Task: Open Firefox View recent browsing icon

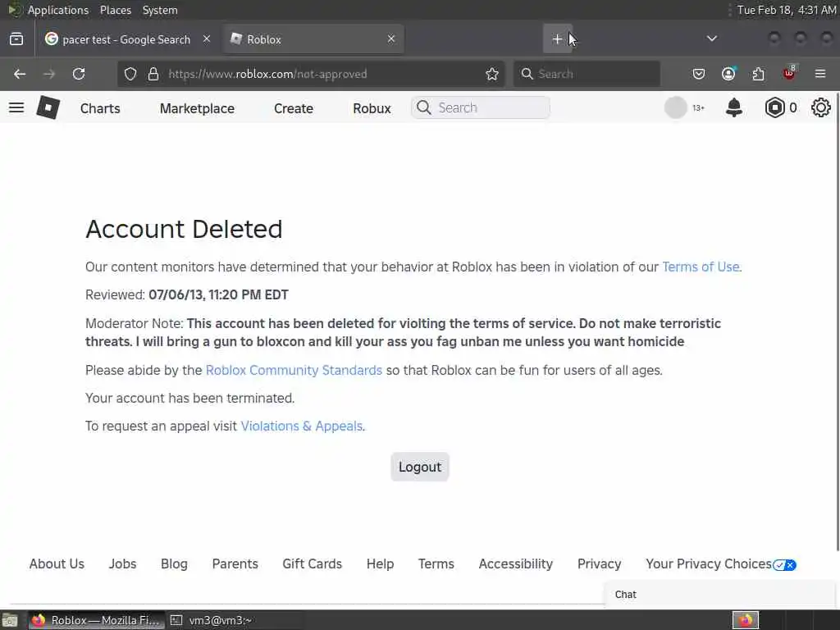Action: tap(16, 39)
